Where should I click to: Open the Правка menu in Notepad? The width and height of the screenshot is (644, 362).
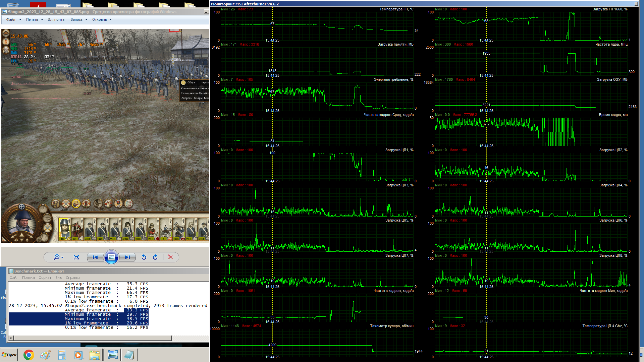[29, 278]
